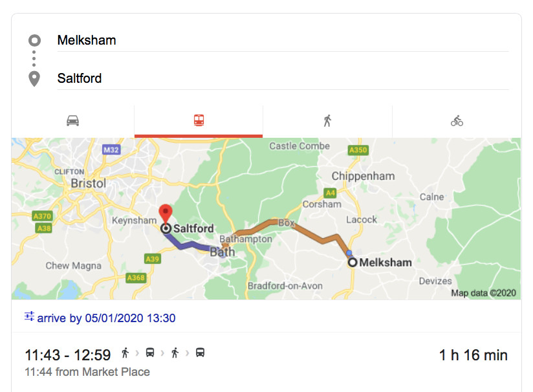Screen dimensions: 533x392
Task: Open route options via the sliders icon
Action: click(29, 317)
